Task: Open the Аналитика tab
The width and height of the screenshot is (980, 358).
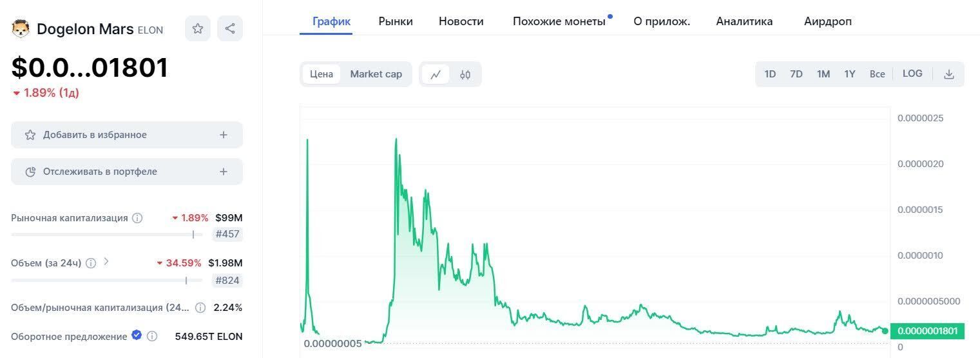Action: coord(744,21)
